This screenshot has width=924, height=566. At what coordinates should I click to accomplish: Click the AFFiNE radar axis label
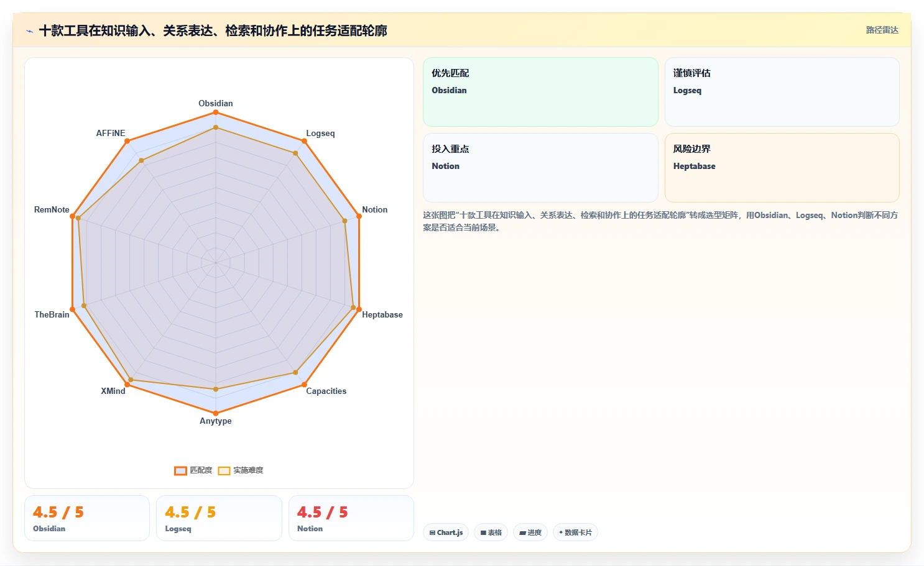111,133
